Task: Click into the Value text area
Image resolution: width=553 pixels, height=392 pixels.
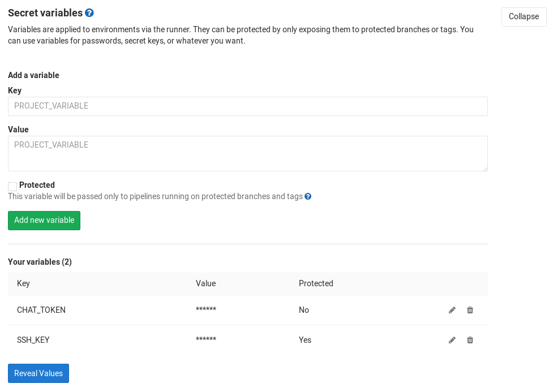Action: click(x=247, y=153)
